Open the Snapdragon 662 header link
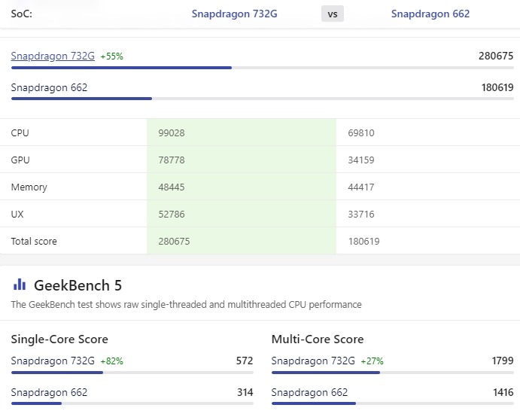 click(430, 14)
